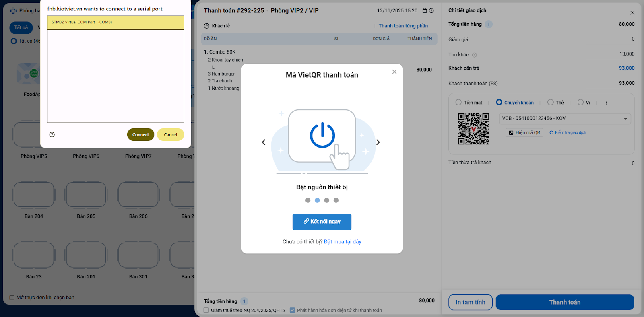Select fourth carousel dot indicator
Viewport: 644px width, 317px height.
[336, 200]
